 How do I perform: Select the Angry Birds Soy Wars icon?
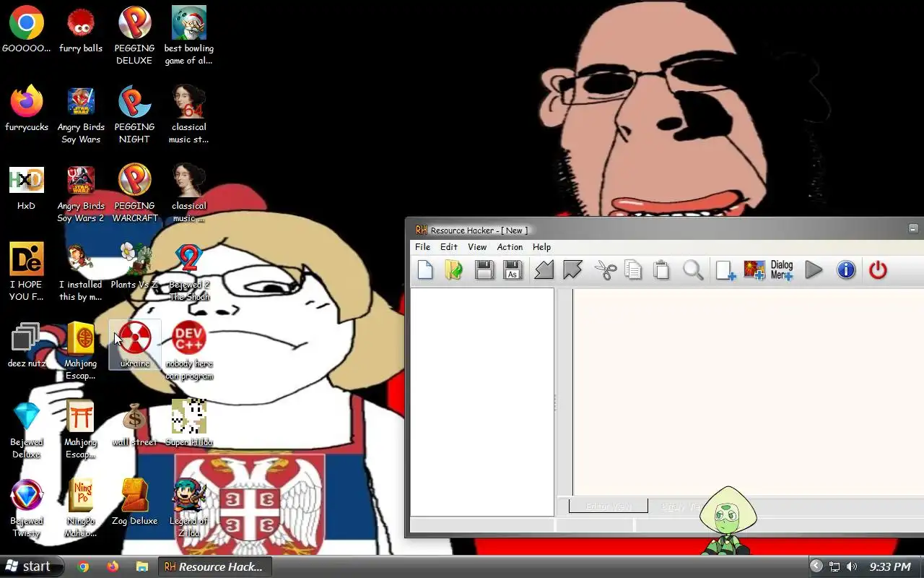click(81, 115)
